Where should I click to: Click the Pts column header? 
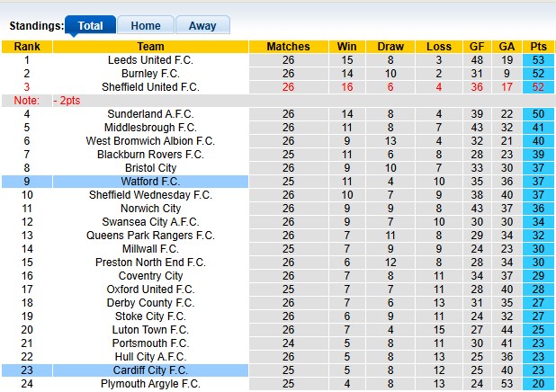[x=539, y=47]
